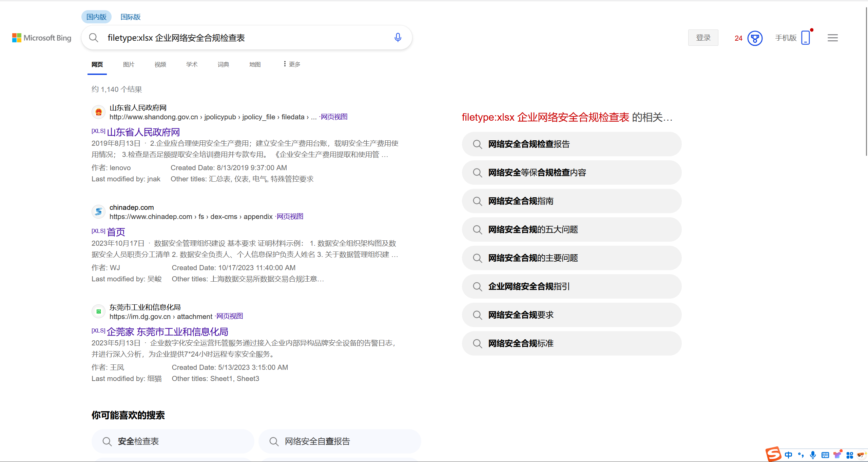Click the 手机版 phone icon
Viewport: 868px width, 462px height.
point(806,37)
